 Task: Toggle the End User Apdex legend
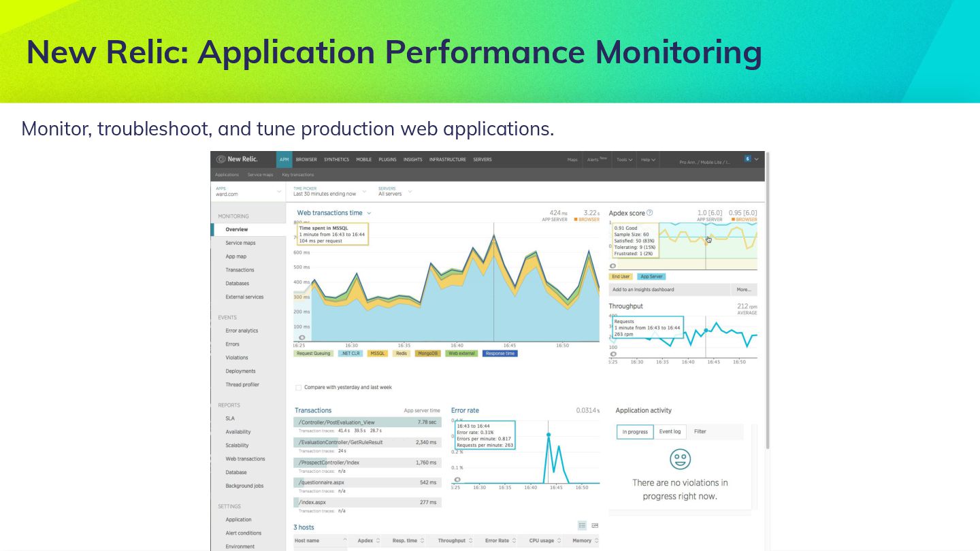coord(621,277)
